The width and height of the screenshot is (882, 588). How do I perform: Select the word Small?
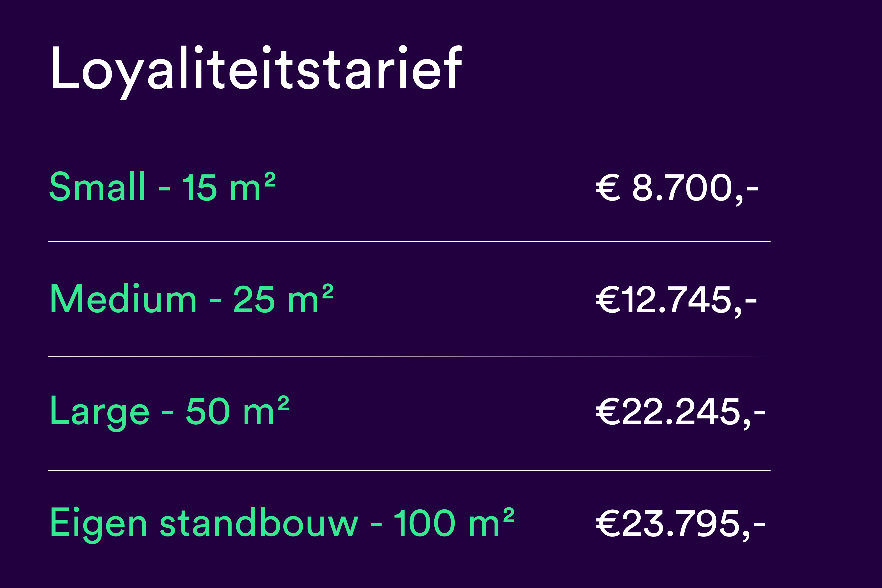(97, 186)
